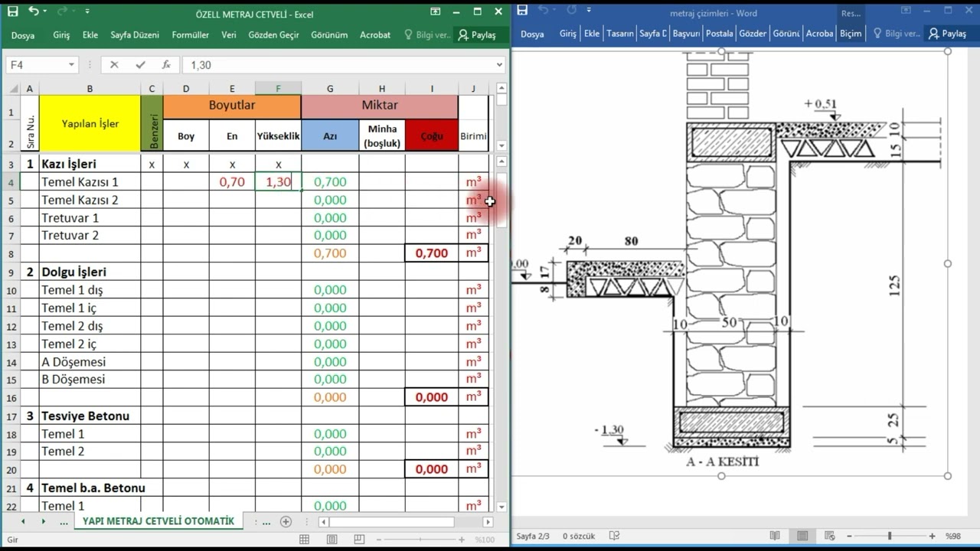The width and height of the screenshot is (980, 551).
Task: Select the Dolgu İşleri heading cell
Action: pyautogui.click(x=90, y=272)
